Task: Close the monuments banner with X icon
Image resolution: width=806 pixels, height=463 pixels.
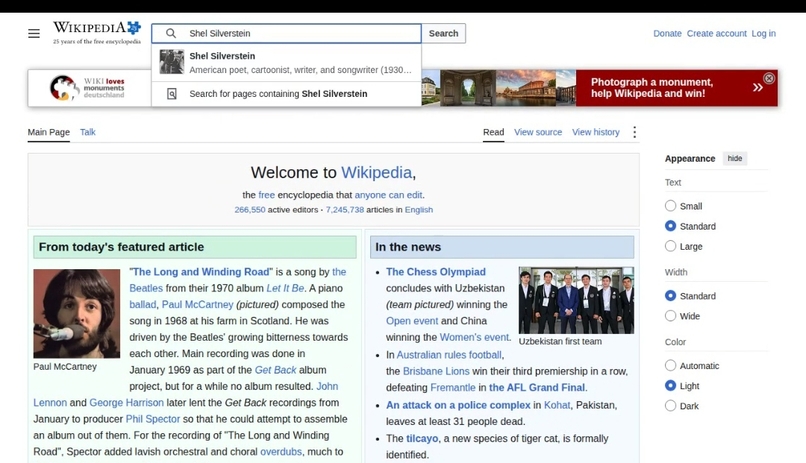Action: (x=769, y=78)
